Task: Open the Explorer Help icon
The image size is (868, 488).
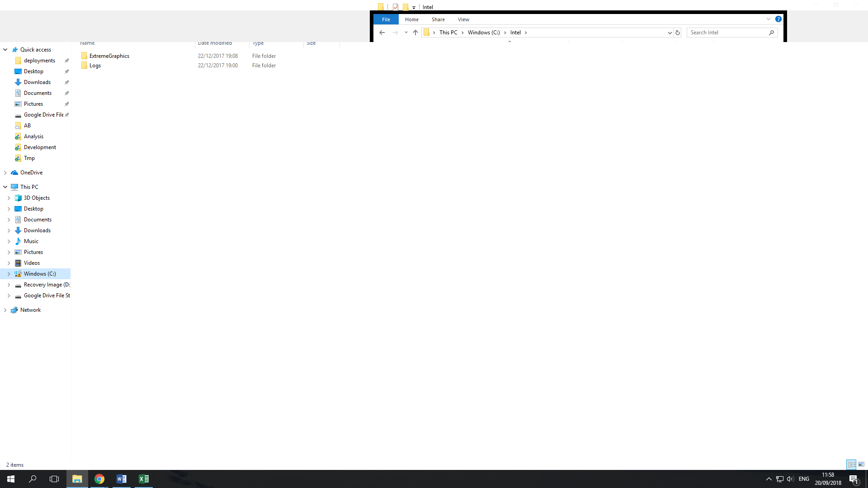Action: click(x=778, y=19)
